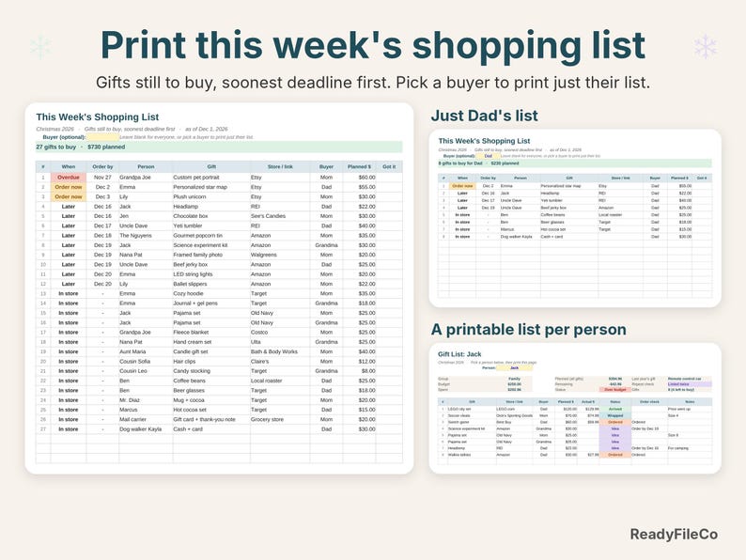Open the Person picker showing Jack in Gift List
746x560 pixels.
point(514,367)
